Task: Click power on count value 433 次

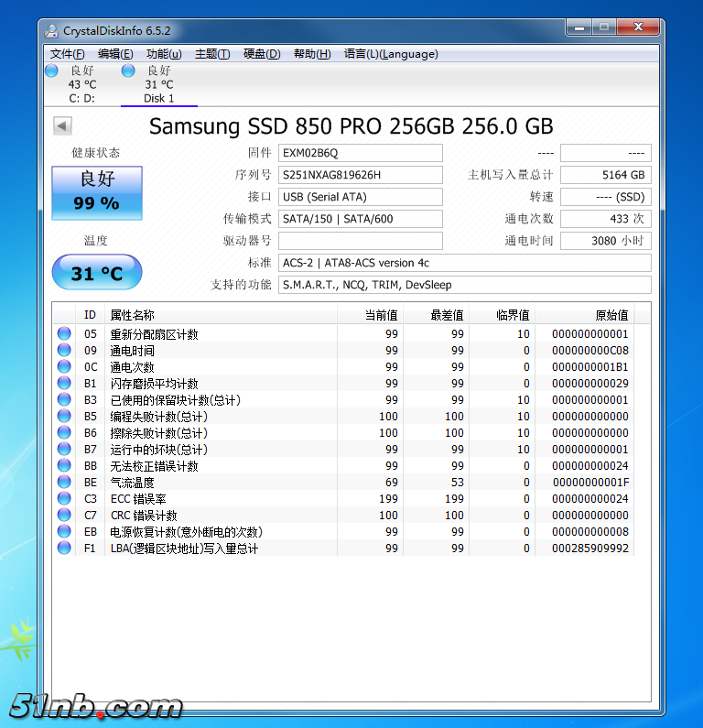Action: pos(606,219)
